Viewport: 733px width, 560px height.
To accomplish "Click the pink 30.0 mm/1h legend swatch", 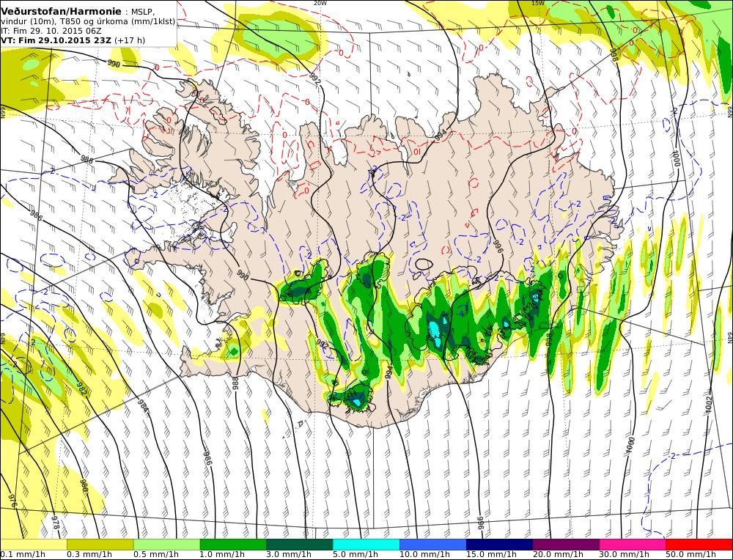I will tap(633, 544).
